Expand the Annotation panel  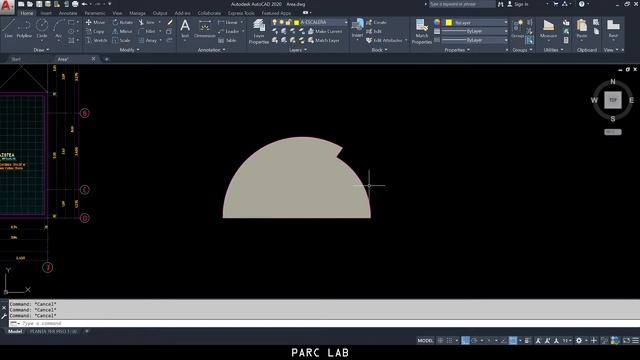coord(211,50)
